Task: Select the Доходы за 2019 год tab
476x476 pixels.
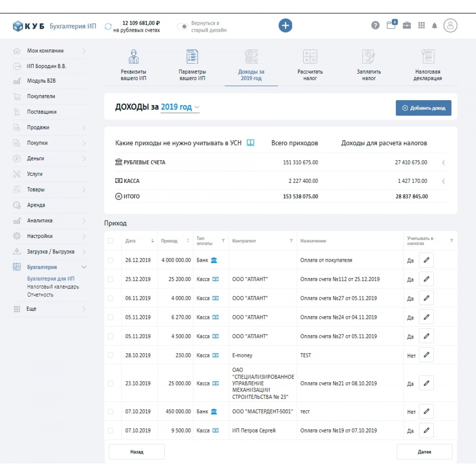Action: click(x=251, y=66)
